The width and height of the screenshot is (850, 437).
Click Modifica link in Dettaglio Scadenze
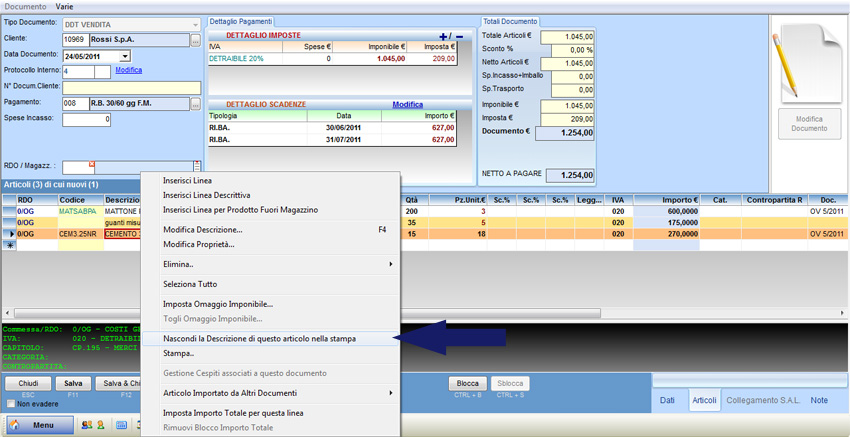(407, 104)
